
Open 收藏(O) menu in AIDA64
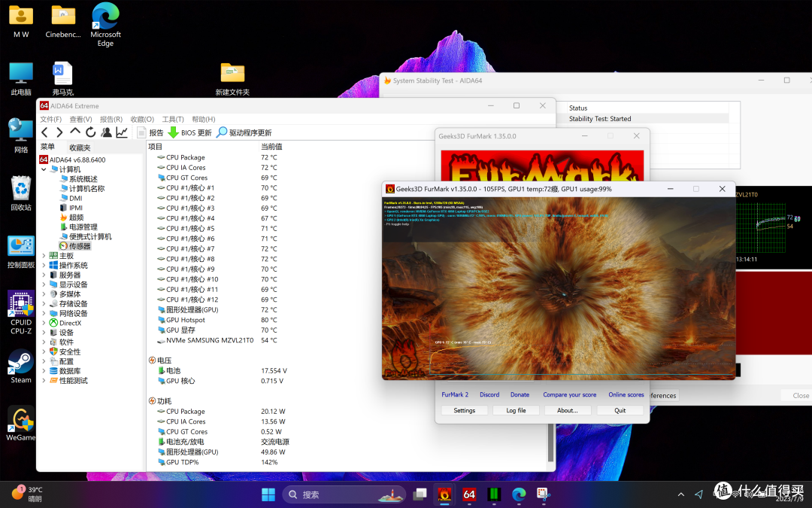(x=142, y=119)
